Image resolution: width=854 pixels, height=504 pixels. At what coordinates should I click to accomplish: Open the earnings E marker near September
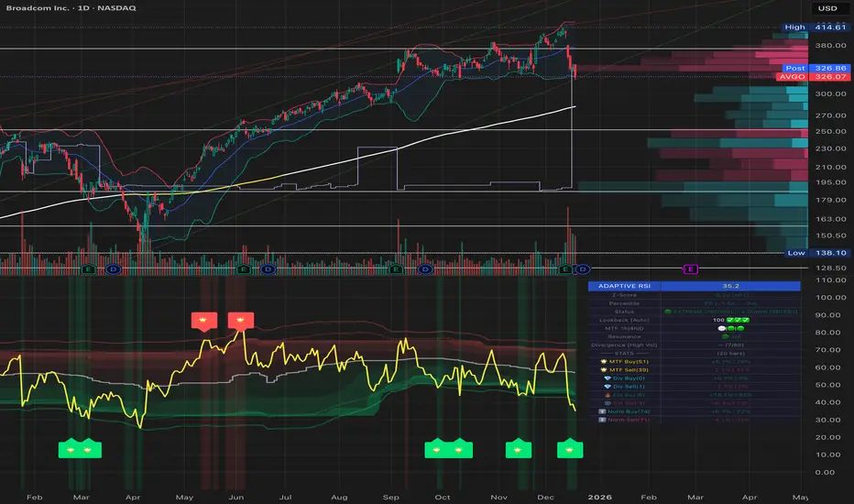coord(396,269)
